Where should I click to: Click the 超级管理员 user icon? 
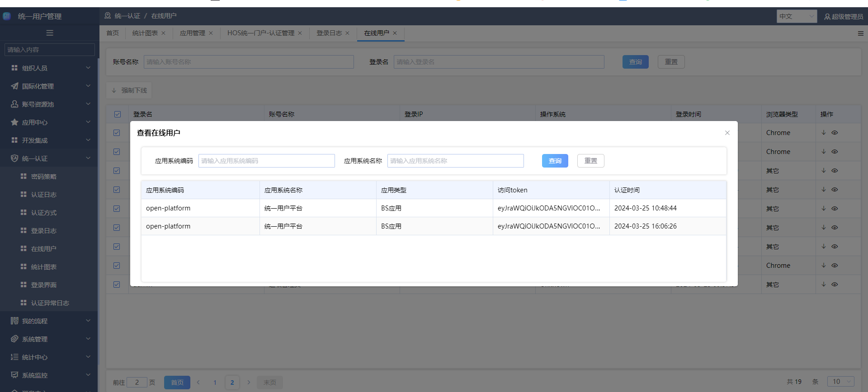827,17
